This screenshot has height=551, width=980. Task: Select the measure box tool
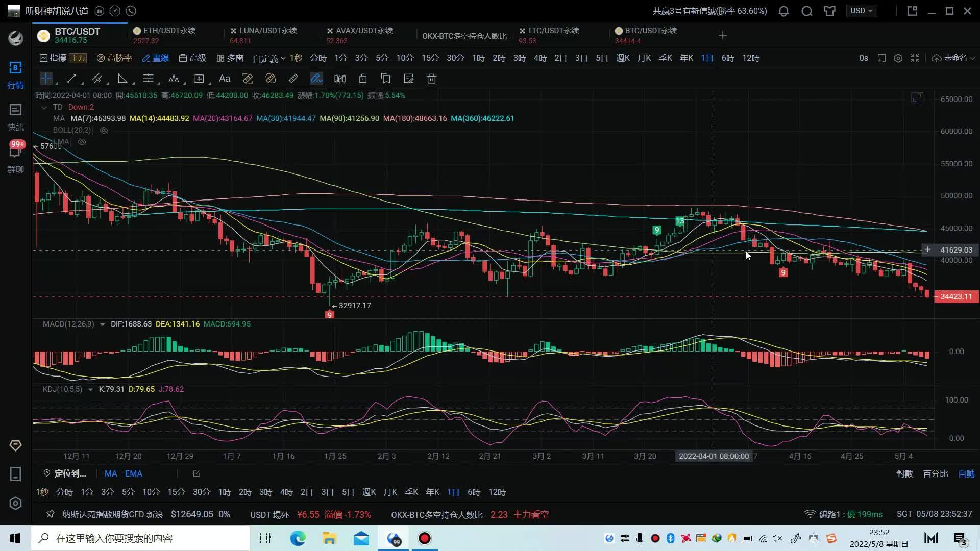[199, 79]
